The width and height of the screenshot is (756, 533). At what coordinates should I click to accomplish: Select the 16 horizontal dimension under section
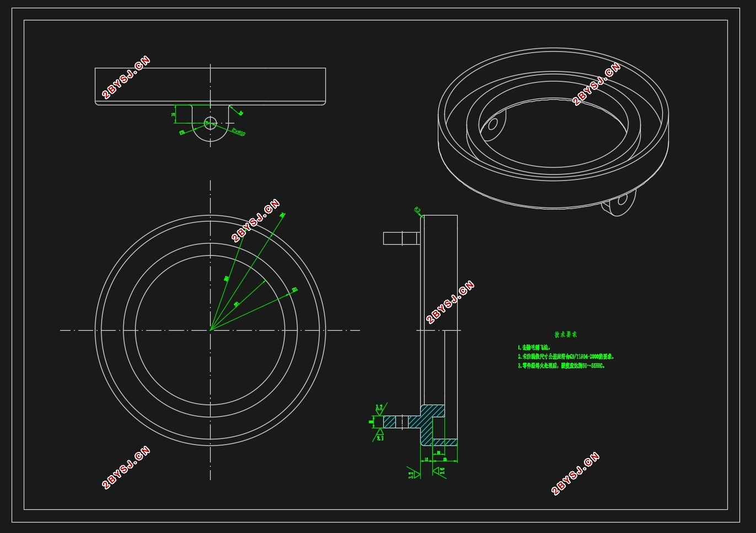[x=425, y=459]
